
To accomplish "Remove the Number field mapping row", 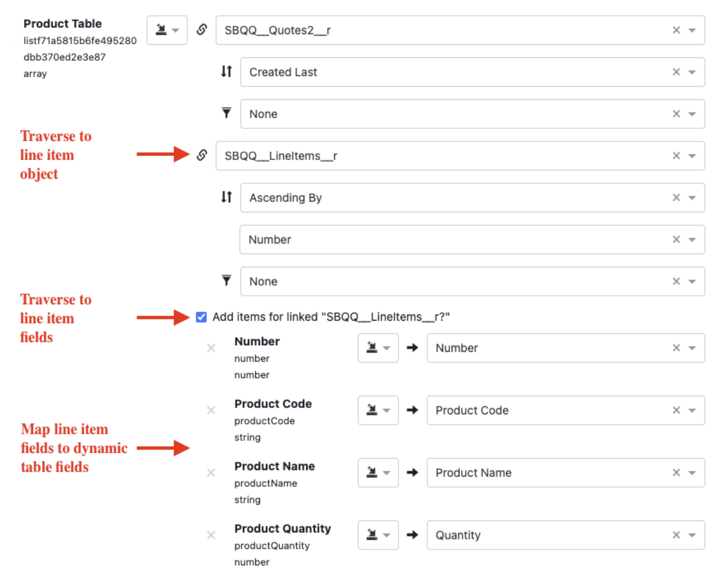I will pyautogui.click(x=211, y=348).
